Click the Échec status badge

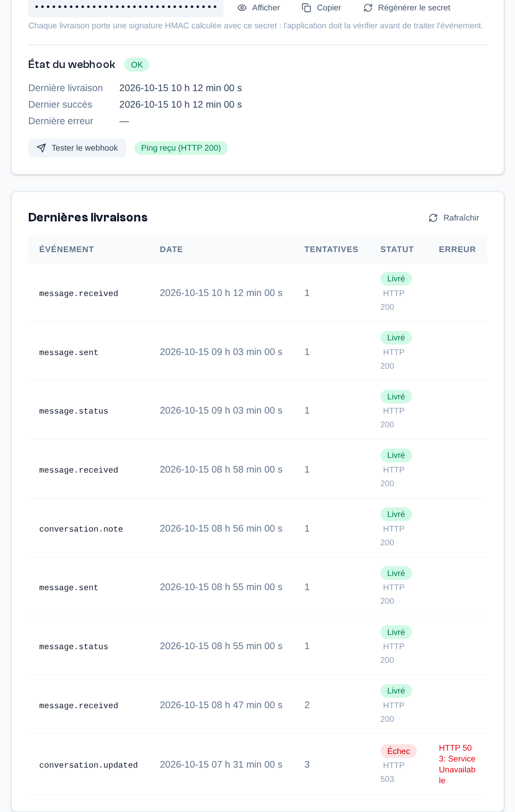(x=398, y=751)
